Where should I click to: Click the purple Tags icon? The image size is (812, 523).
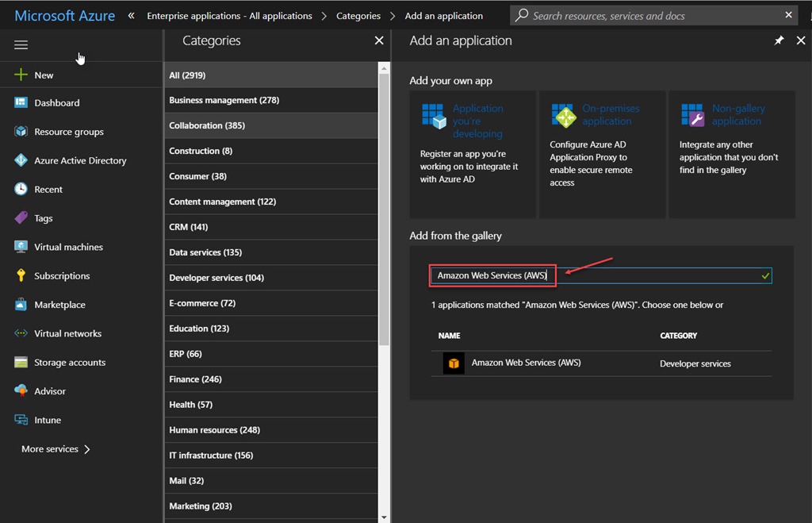21,217
